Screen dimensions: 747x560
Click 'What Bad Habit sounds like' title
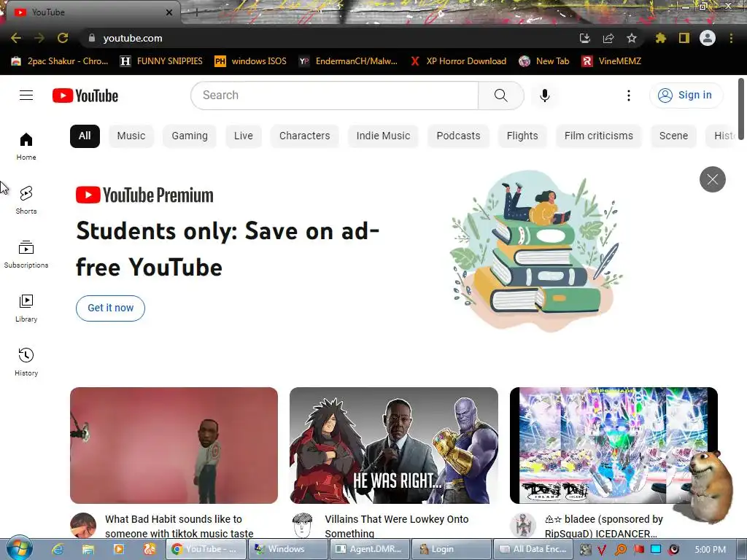click(x=179, y=526)
